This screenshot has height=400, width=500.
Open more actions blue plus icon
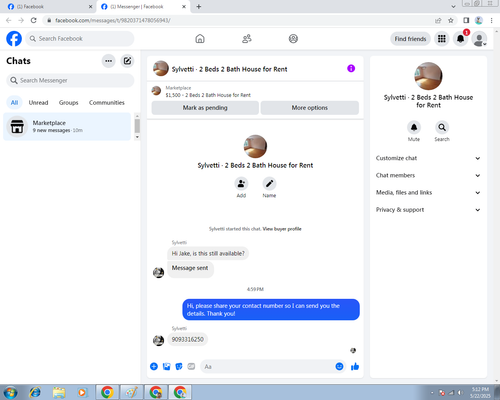point(154,367)
